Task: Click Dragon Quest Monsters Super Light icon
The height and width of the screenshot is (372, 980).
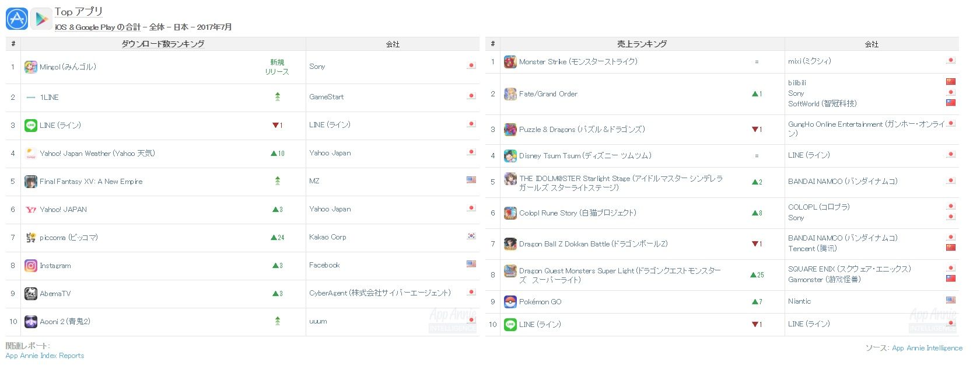Action: (510, 271)
